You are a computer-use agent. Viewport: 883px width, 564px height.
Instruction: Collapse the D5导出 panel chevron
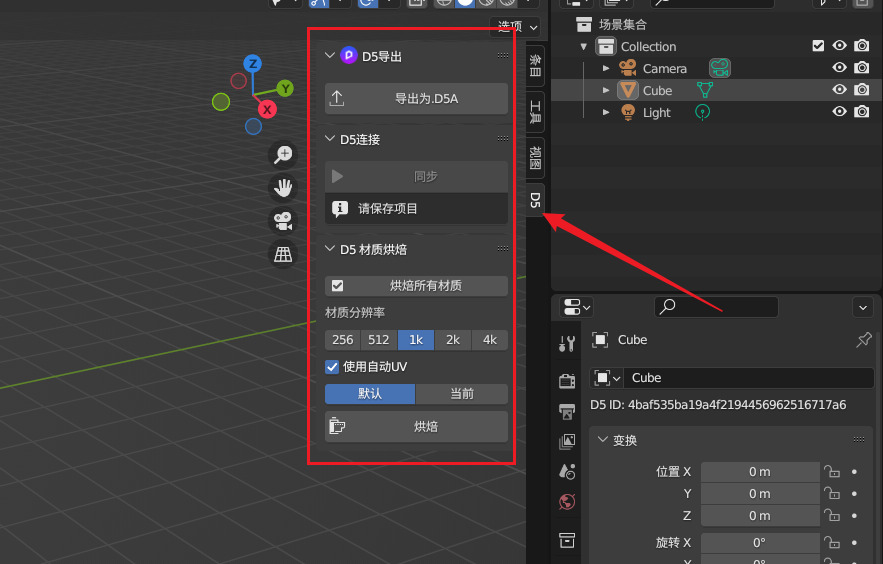[330, 55]
